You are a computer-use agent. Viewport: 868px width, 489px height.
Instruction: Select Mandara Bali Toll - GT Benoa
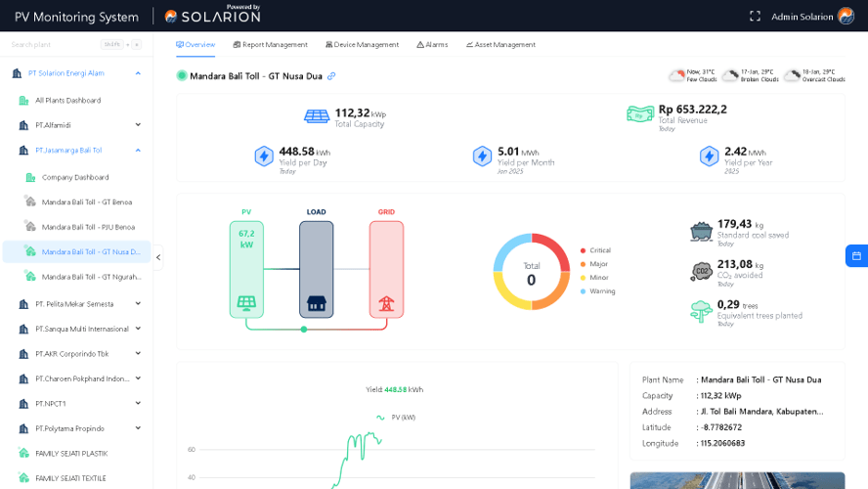pos(86,201)
